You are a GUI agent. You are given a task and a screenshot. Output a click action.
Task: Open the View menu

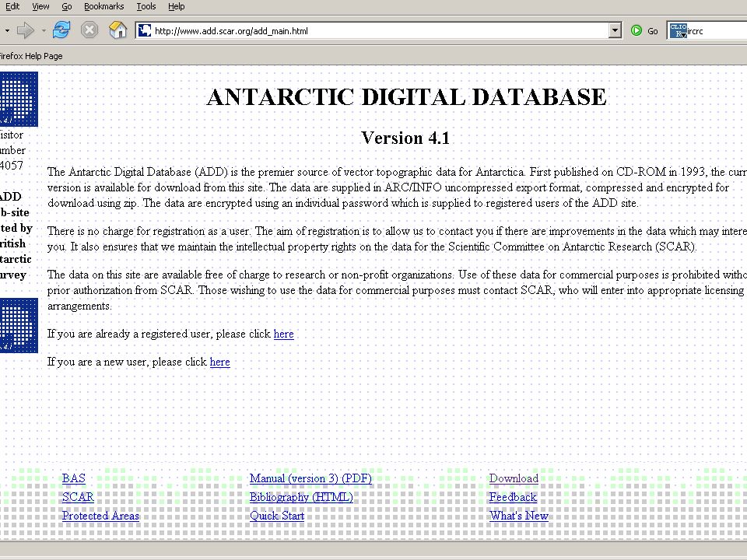coord(40,7)
